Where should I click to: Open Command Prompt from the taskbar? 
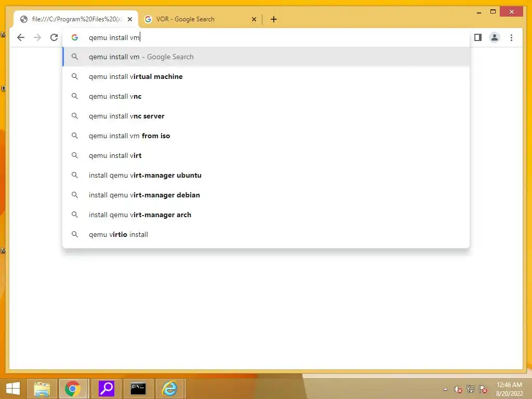tap(138, 389)
